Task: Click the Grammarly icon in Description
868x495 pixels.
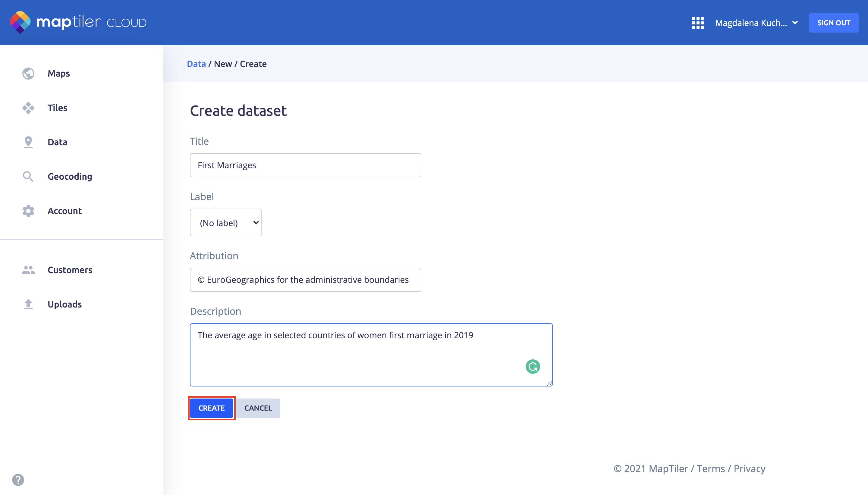Action: 533,367
